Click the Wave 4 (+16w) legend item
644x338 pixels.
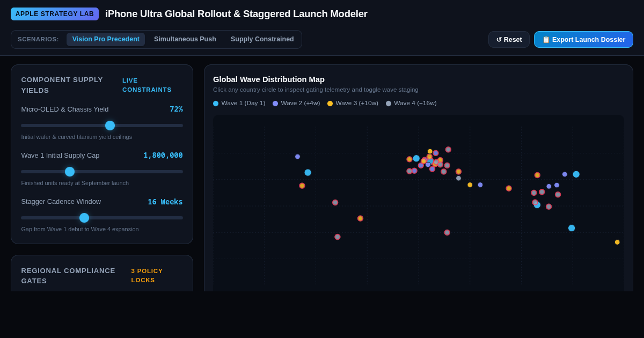411,104
